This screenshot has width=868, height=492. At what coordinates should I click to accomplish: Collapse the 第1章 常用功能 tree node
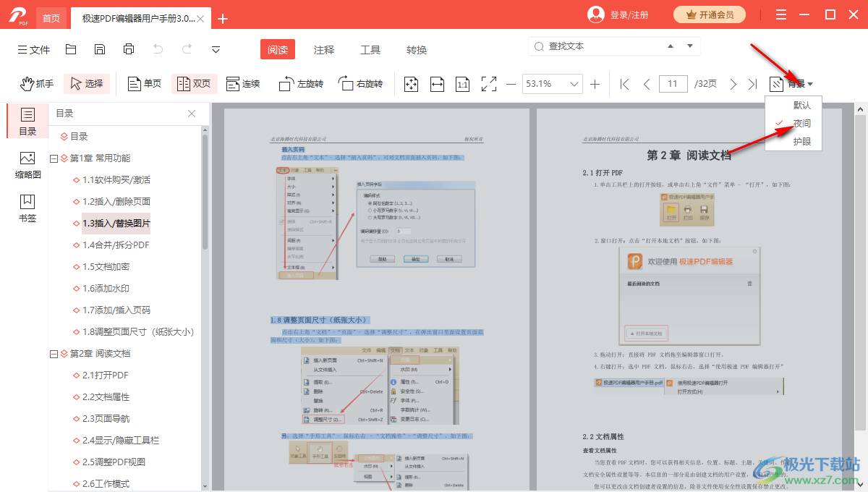coord(54,158)
